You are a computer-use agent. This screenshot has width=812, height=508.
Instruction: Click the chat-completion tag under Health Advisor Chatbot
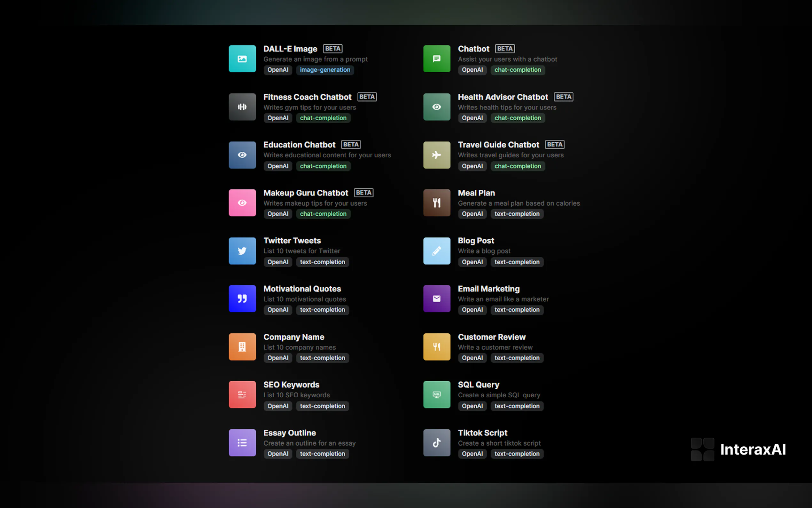(x=517, y=118)
